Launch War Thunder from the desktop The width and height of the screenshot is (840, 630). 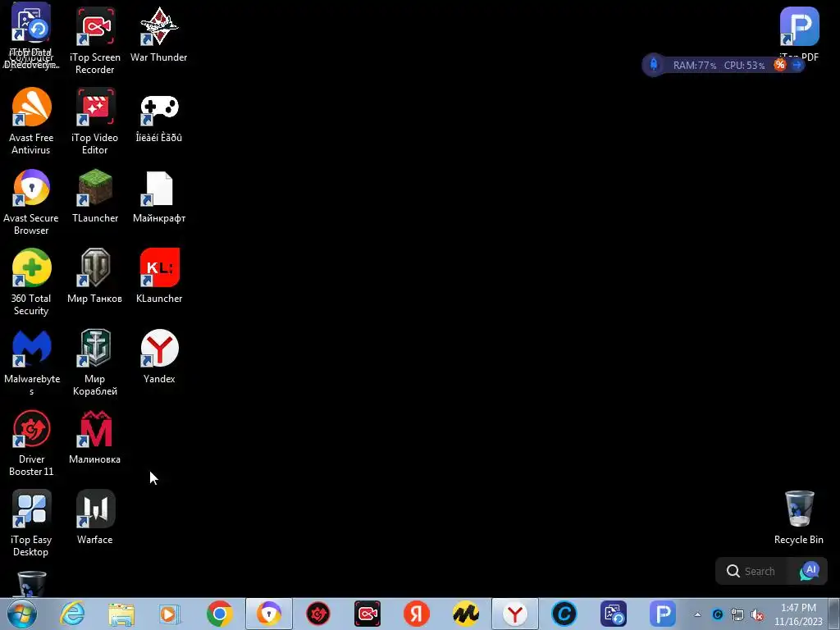(x=158, y=34)
